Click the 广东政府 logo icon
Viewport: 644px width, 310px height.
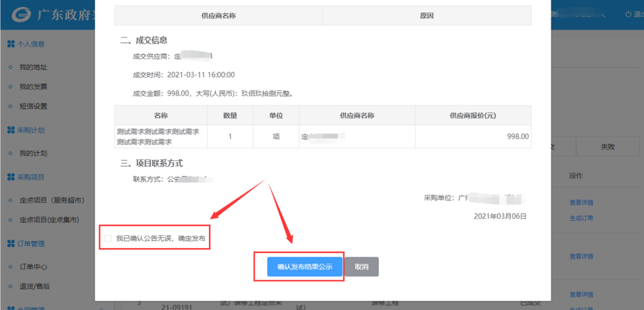click(x=21, y=15)
